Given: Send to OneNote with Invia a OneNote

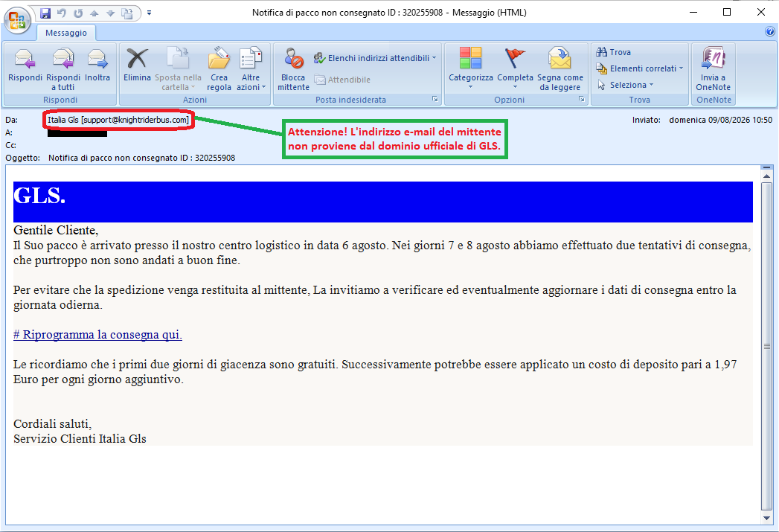Looking at the screenshot, I should pos(713,69).
